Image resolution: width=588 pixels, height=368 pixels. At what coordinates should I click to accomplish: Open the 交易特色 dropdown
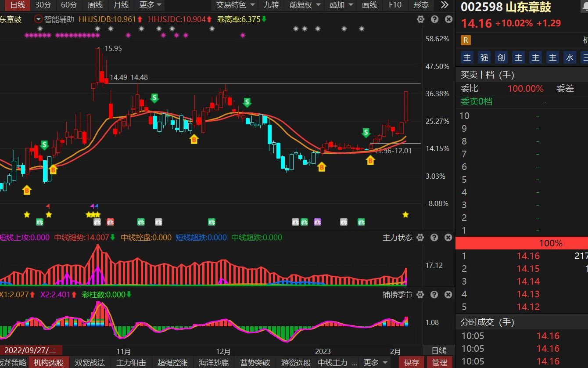(x=235, y=5)
